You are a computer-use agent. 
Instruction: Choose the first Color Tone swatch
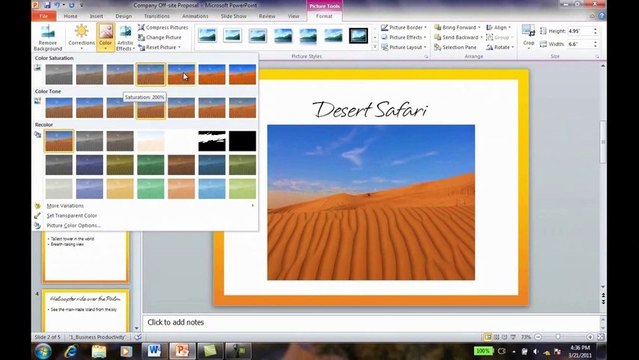(59, 108)
